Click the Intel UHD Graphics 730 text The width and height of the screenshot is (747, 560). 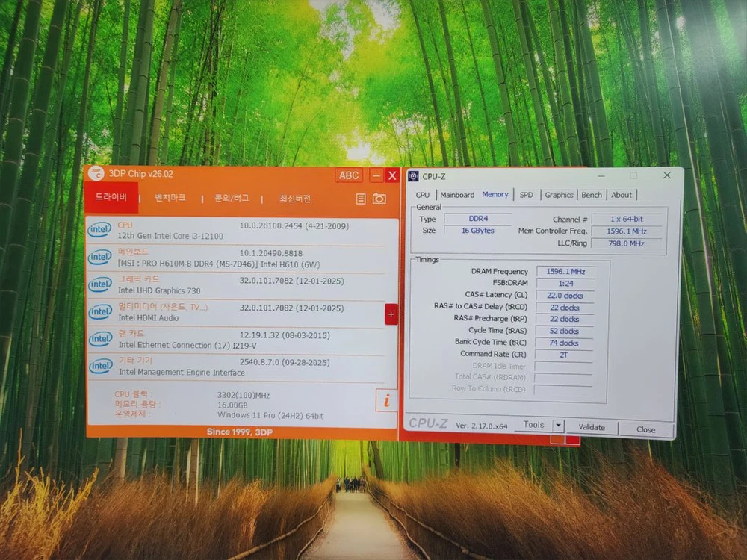point(159,290)
